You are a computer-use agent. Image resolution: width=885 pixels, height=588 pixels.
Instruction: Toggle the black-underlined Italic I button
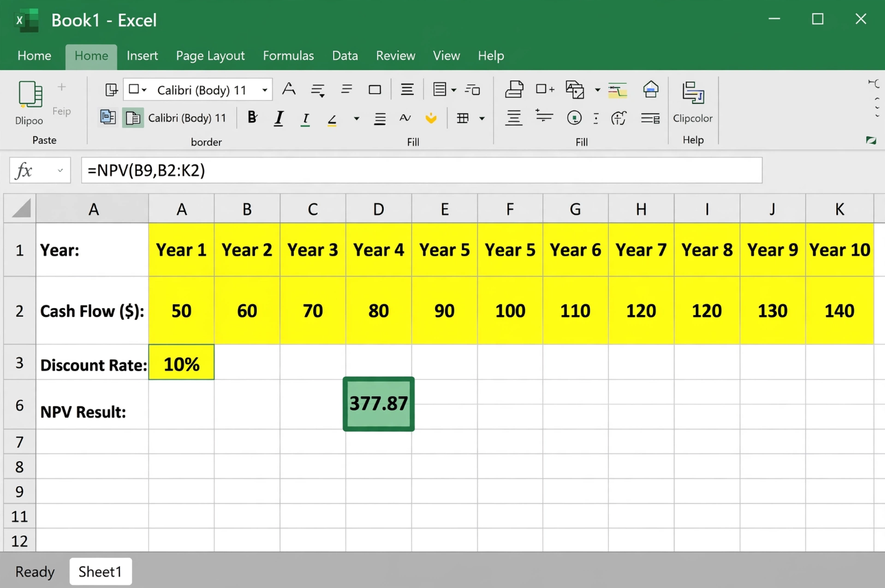[279, 118]
